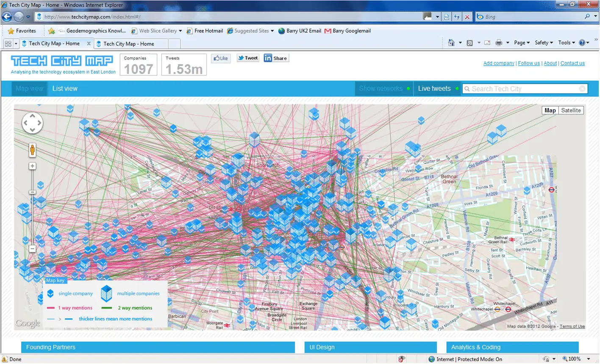The image size is (600, 364).
Task: Click the InPrivate filtering status bar icon
Action: click(x=402, y=359)
